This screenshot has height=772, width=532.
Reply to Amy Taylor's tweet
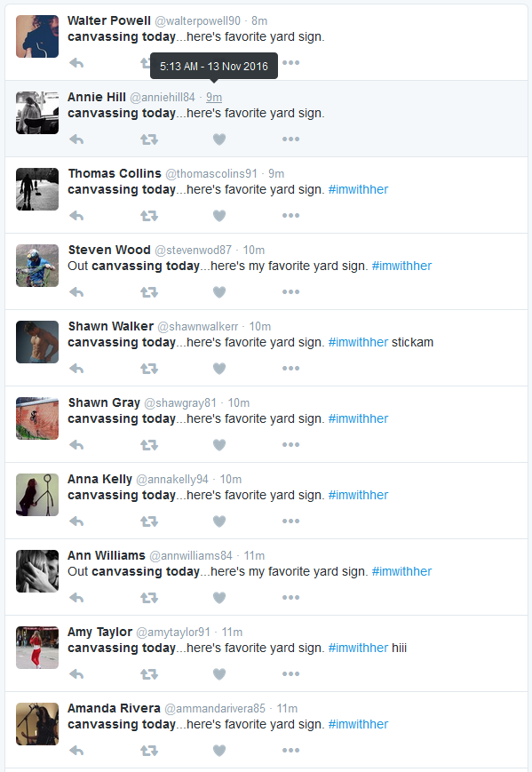pos(76,674)
